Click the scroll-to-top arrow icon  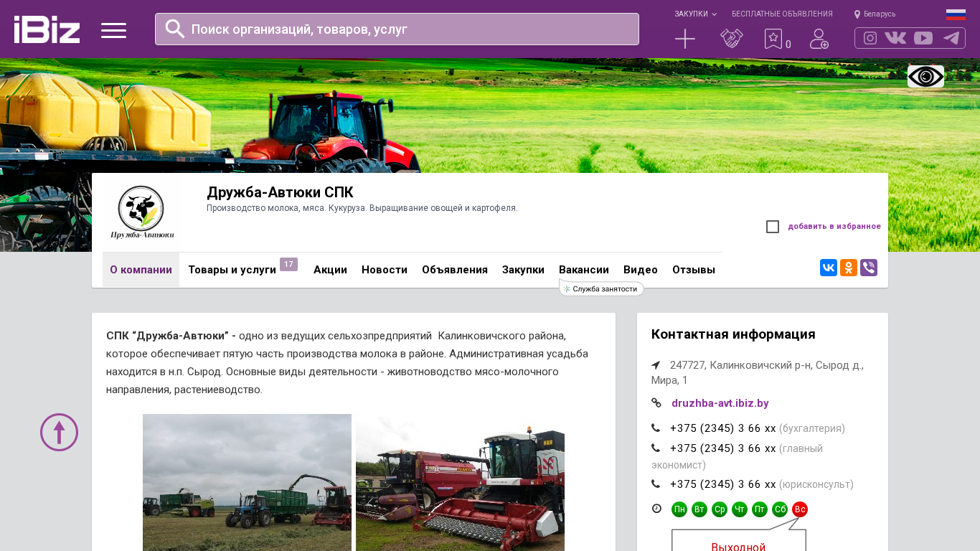point(59,432)
